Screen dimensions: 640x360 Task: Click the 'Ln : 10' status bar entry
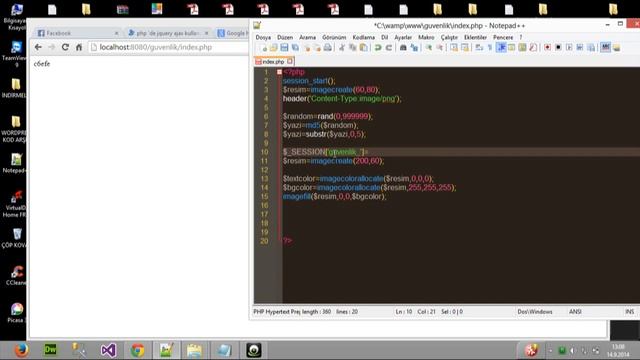click(x=404, y=312)
